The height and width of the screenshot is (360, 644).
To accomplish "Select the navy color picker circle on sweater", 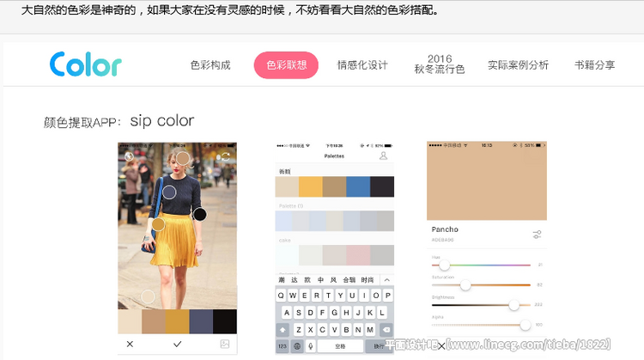I will (169, 192).
